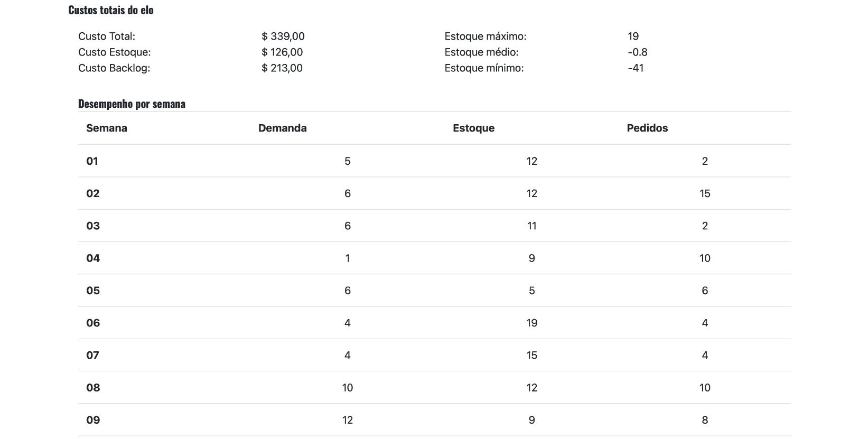Click the Pedidos column header
Viewport: 868px width, 439px height.
tap(647, 128)
